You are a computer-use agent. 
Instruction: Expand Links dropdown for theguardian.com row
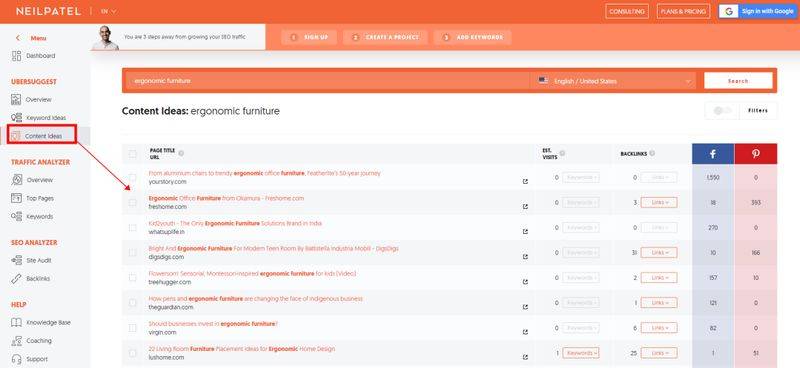659,303
